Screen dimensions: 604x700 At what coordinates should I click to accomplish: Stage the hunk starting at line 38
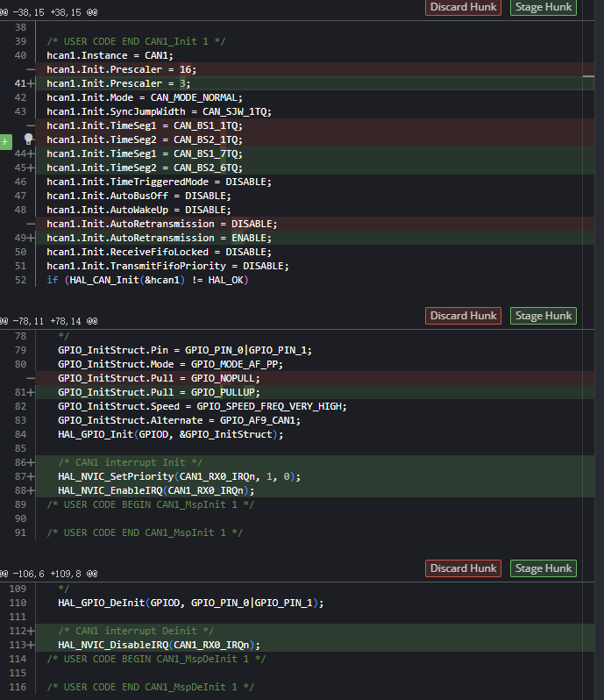tap(543, 7)
